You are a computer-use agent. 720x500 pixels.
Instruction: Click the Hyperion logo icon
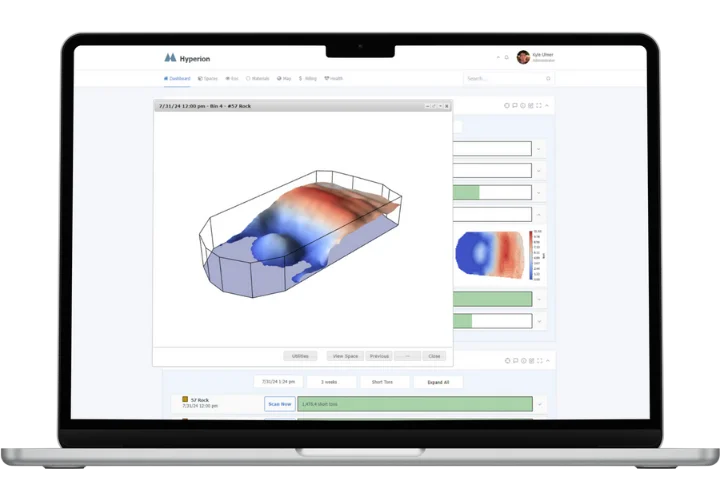click(x=170, y=58)
